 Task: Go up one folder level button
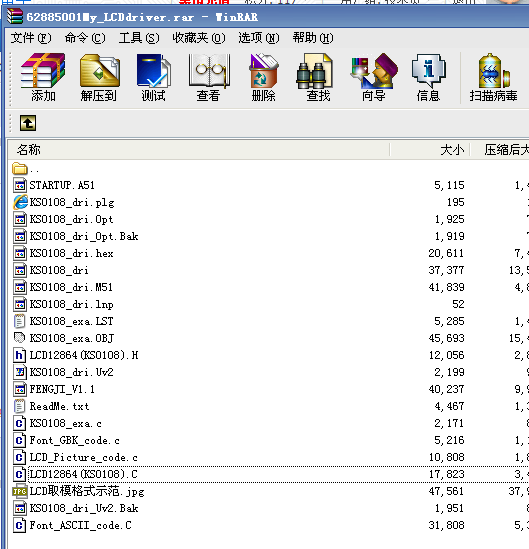28,123
